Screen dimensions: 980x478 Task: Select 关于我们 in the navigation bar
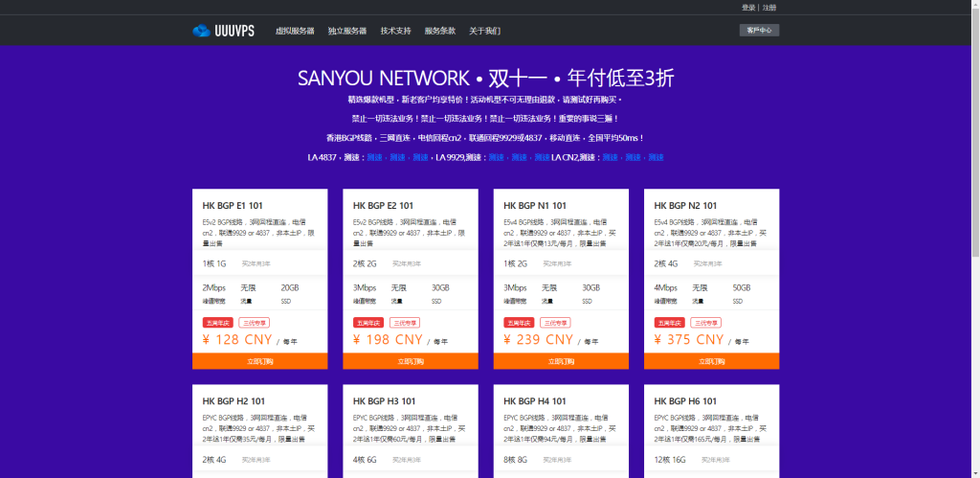[485, 31]
